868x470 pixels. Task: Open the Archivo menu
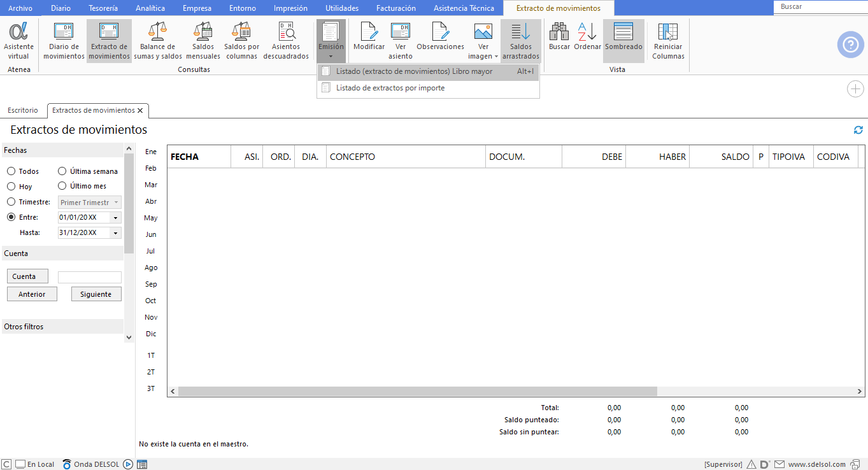pyautogui.click(x=20, y=8)
